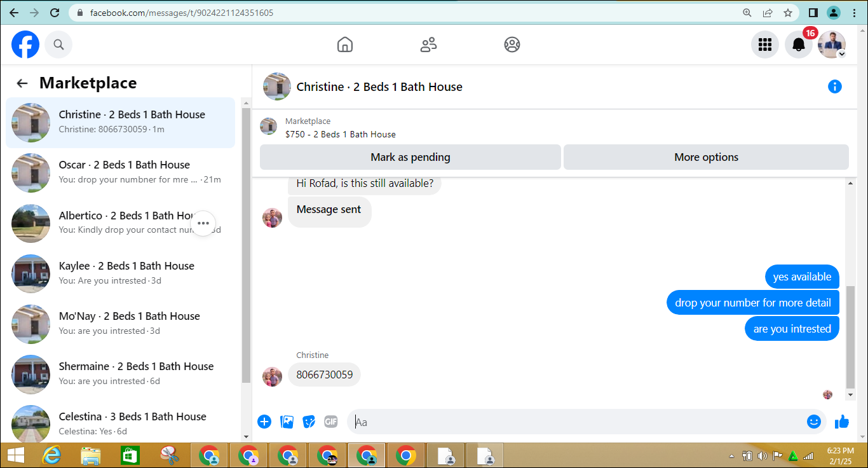Send a thumbs-up like

point(842,422)
